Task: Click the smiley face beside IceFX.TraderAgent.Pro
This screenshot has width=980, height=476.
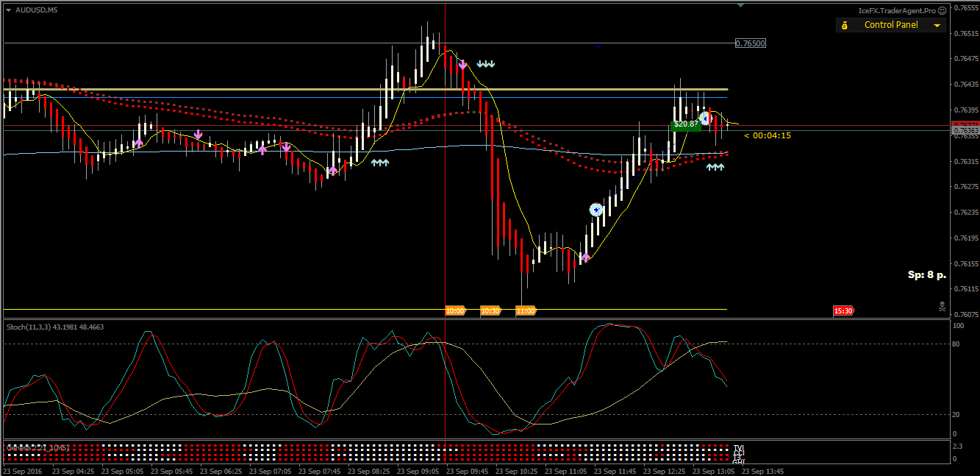Action: click(942, 10)
